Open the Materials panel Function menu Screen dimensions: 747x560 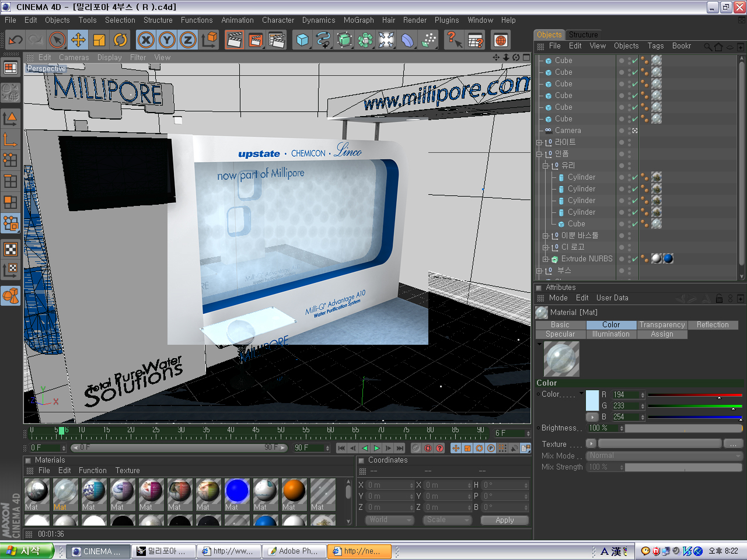click(93, 470)
